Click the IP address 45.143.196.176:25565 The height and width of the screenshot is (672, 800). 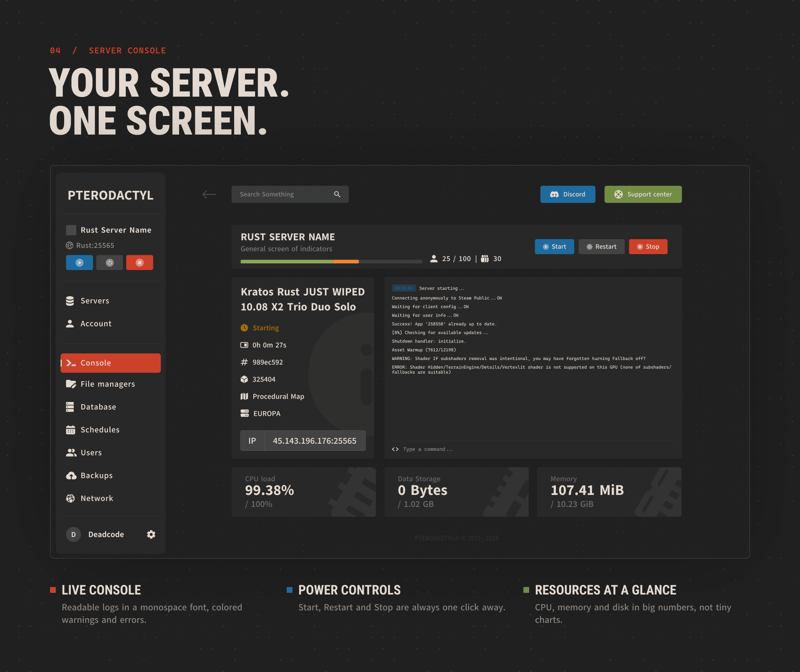click(315, 441)
